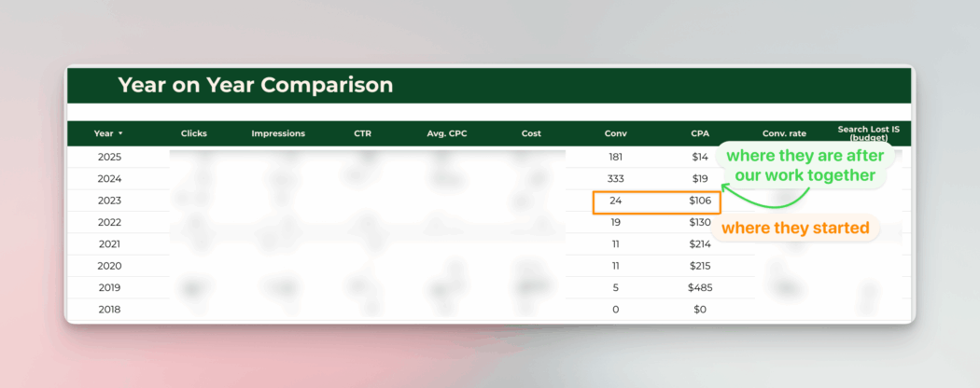
Task: Click the $485 CPA value for 2019
Action: coord(699,287)
